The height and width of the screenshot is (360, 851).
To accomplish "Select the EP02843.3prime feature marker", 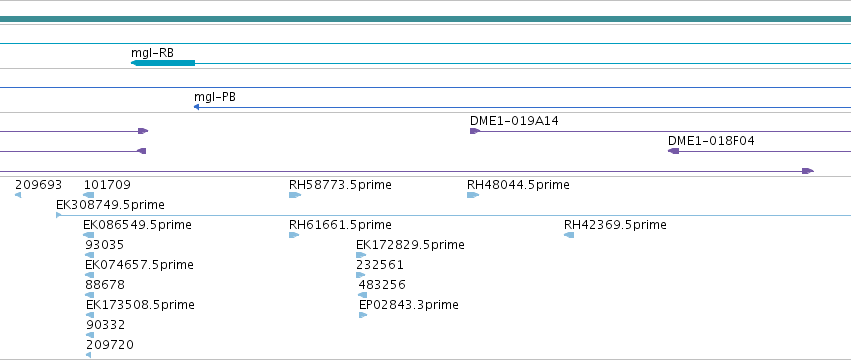I will point(363,315).
